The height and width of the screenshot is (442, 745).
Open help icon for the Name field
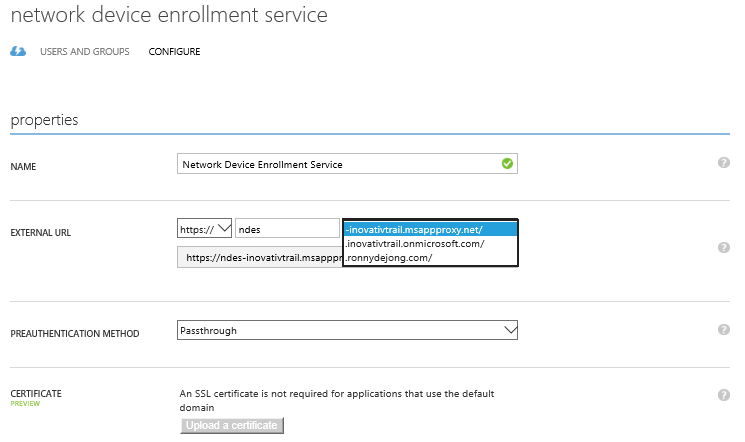tap(723, 163)
